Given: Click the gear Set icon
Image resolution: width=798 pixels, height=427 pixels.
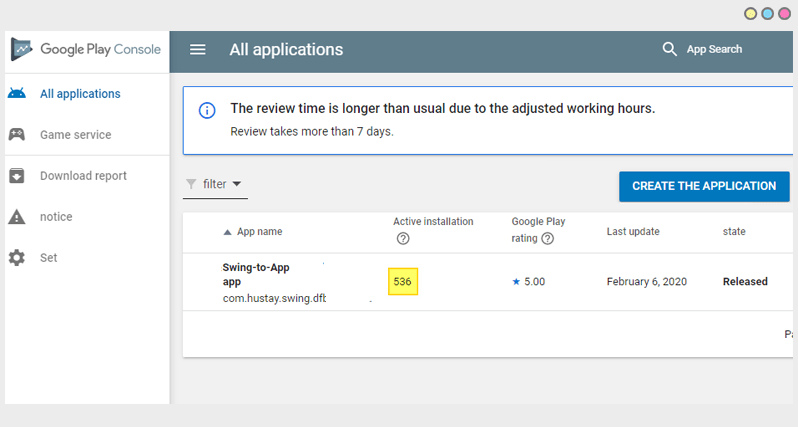Looking at the screenshot, I should coord(17,258).
